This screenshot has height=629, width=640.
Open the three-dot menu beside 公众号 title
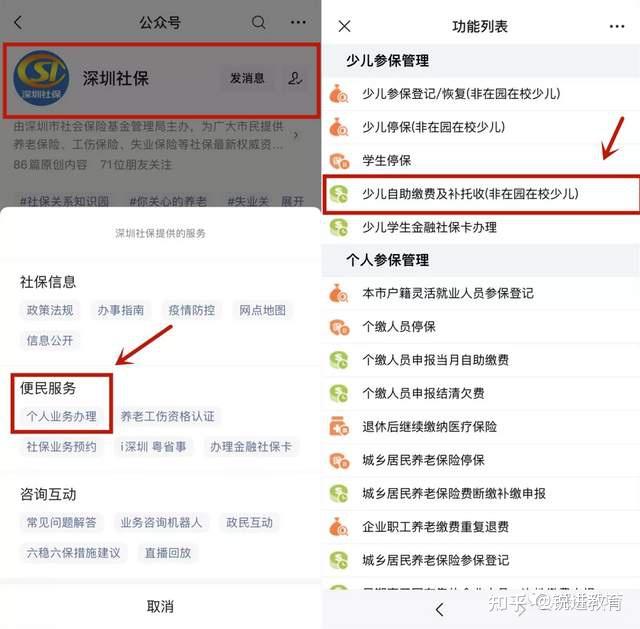click(298, 22)
